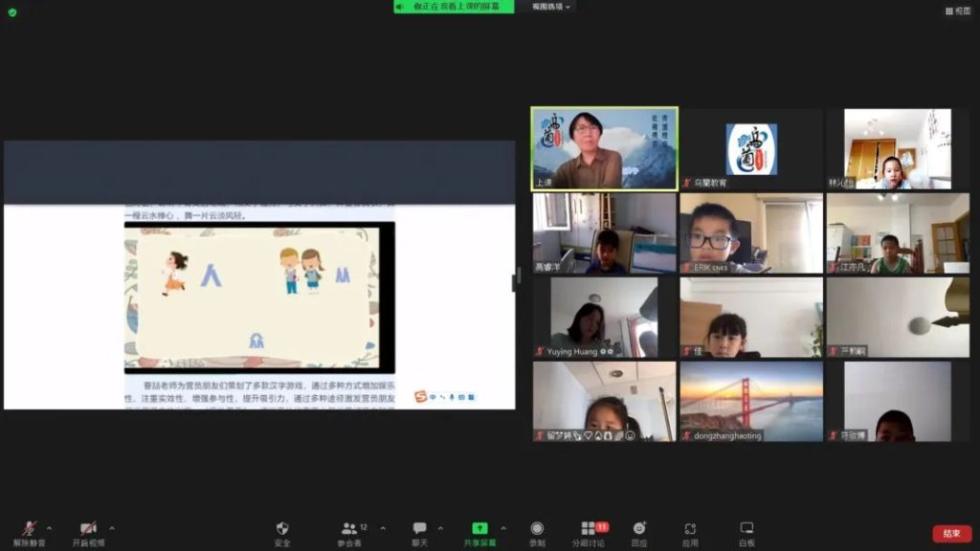Open the Whiteboard icon

[x=746, y=528]
